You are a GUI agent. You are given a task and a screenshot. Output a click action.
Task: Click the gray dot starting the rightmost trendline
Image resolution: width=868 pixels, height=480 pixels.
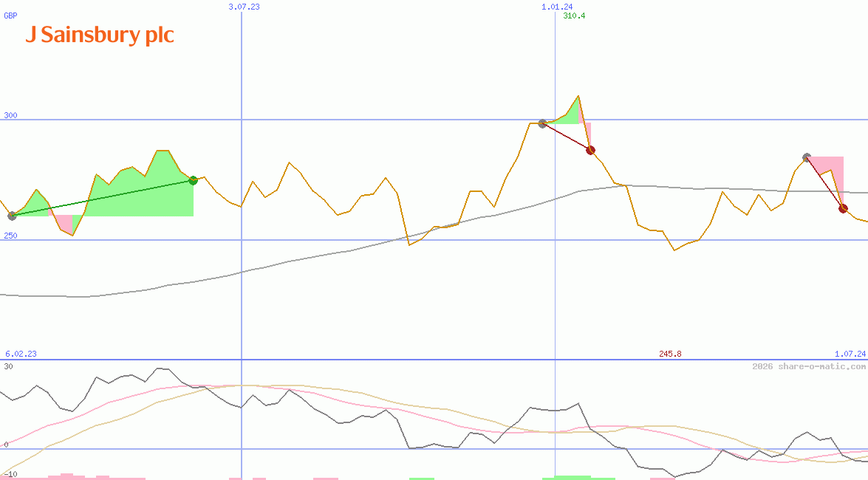click(x=807, y=157)
